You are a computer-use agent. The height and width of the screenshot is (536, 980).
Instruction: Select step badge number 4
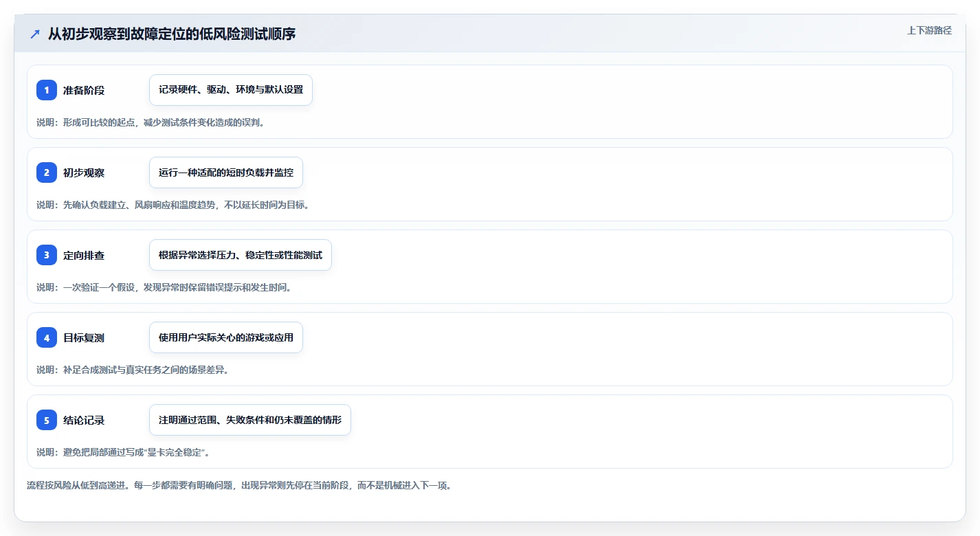point(47,337)
